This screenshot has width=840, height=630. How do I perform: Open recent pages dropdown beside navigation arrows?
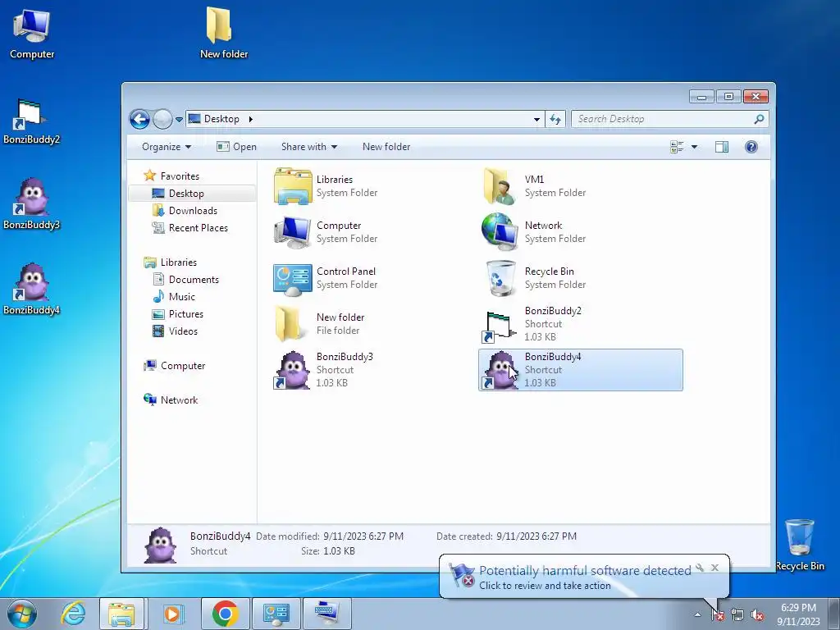pyautogui.click(x=179, y=119)
